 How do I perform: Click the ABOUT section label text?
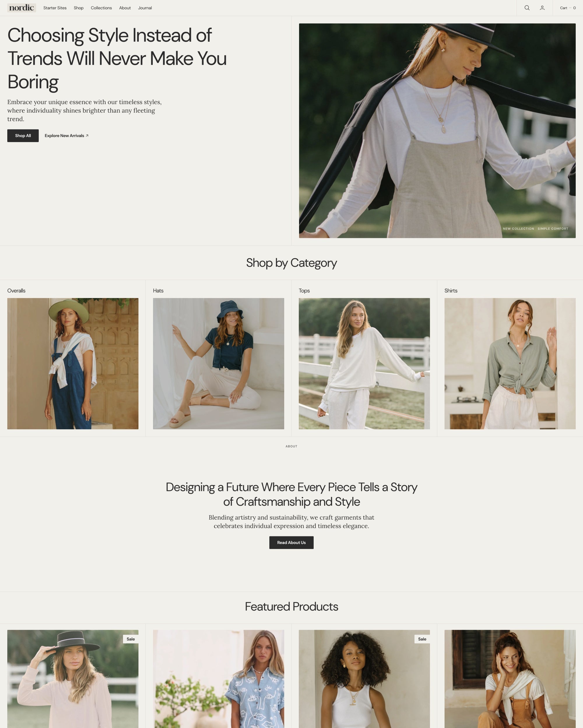(291, 446)
